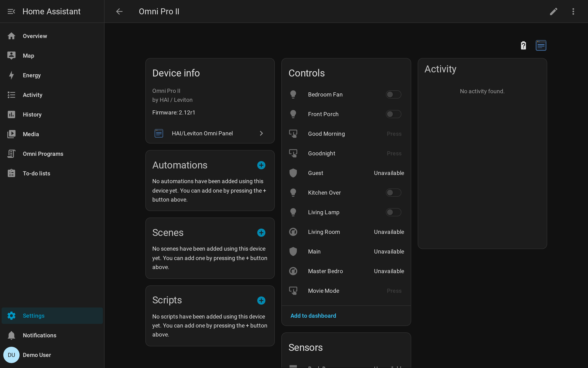Click the Guest shield icon

tap(293, 173)
